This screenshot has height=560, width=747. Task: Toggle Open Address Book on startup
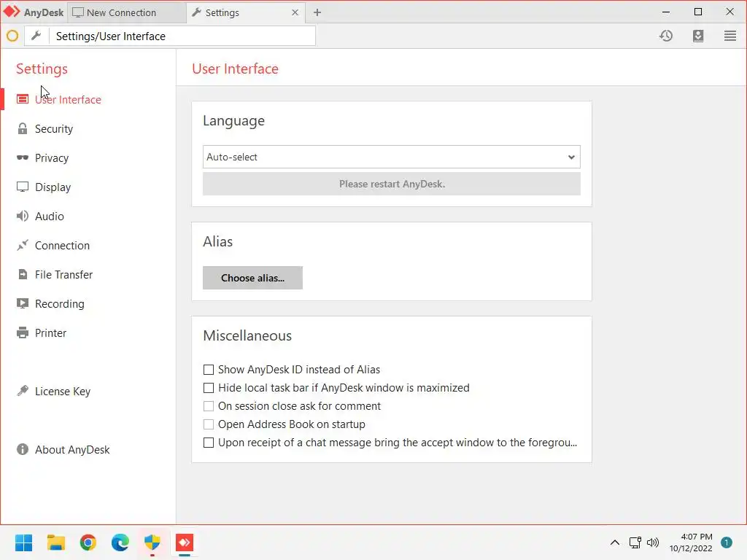pos(208,424)
